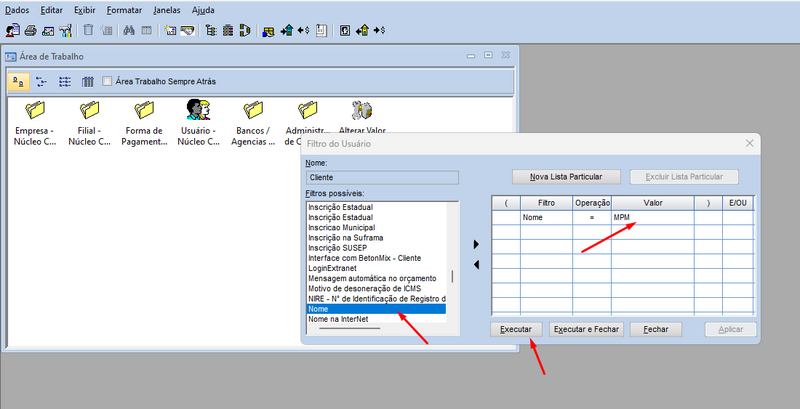Select Inscricao Municipal in the filter list
800x409 pixels.
coord(376,227)
